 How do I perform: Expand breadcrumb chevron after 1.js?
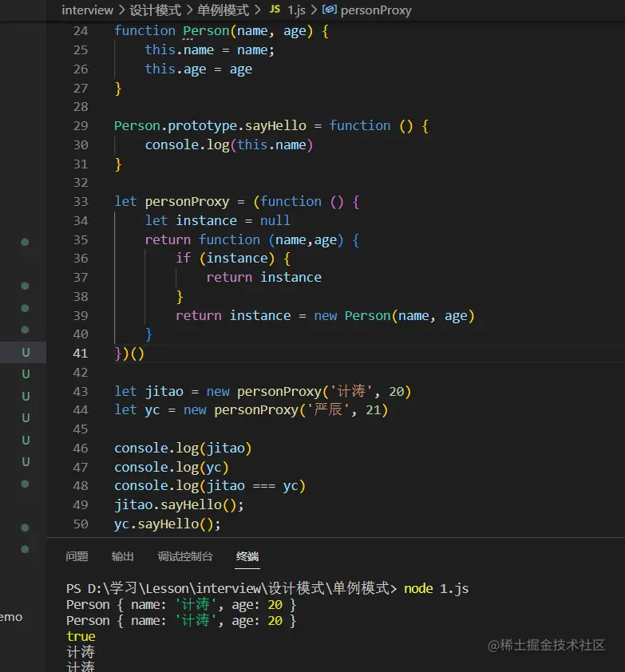coord(314,10)
